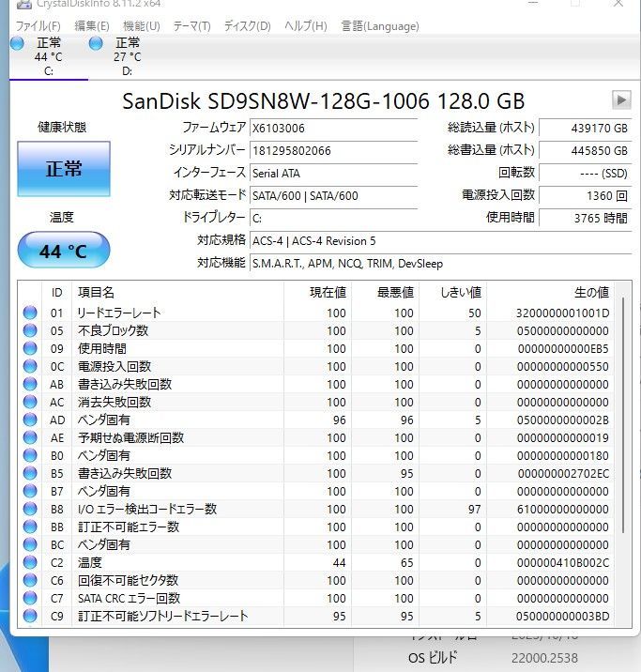Select the 回復不可能セクタ数 attribute name
This screenshot has height=672, width=641.
coord(128,580)
